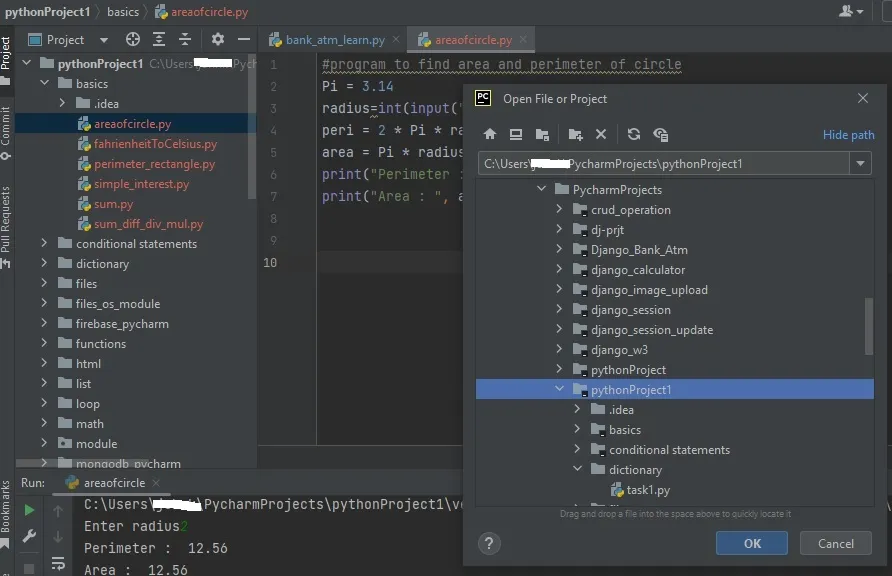Select django_session_update folder in dialog
The height and width of the screenshot is (576, 892).
pos(651,329)
